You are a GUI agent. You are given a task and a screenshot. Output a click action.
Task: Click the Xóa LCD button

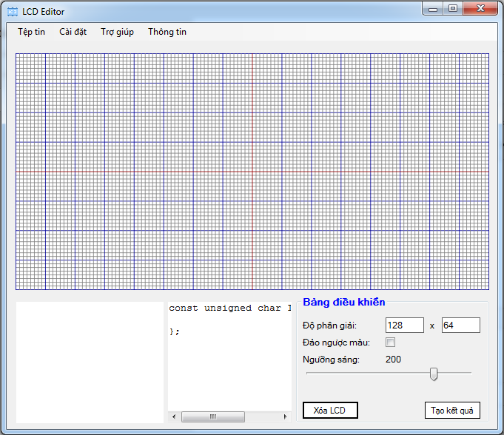pyautogui.click(x=330, y=411)
